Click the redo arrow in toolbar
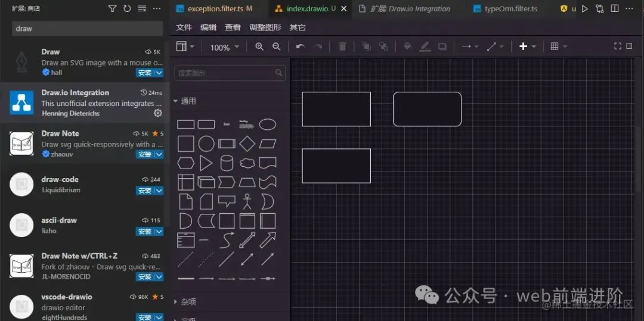644x321 pixels. 318,46
